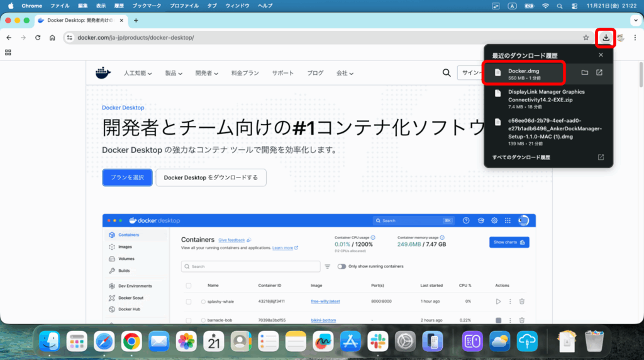Image resolution: width=644 pixels, height=360 pixels.
Task: Expand the 開発者 navigation dropdown
Action: (206, 73)
